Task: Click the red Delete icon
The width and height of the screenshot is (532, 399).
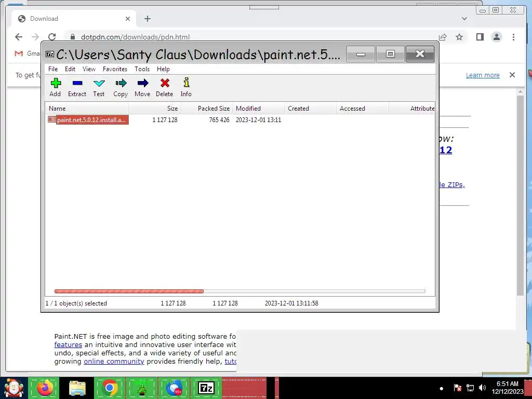Action: (x=165, y=87)
